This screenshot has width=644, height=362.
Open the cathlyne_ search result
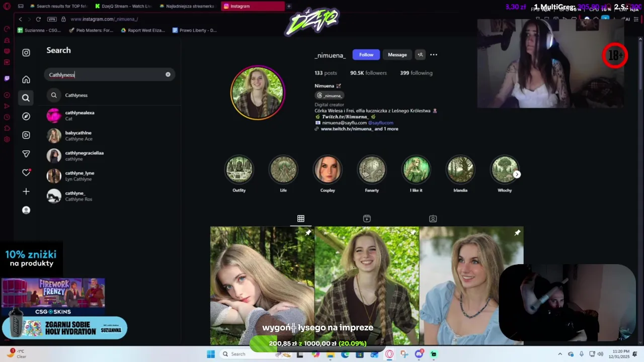click(x=110, y=196)
